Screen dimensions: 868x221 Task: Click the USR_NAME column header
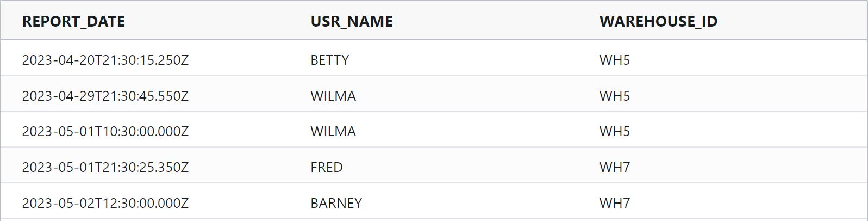pyautogui.click(x=352, y=22)
